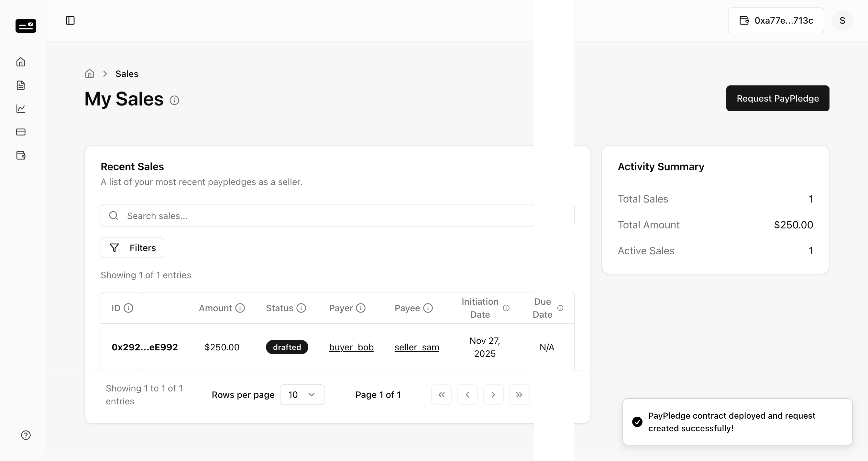The width and height of the screenshot is (868, 461).
Task: Click the Page 1 of 1 label
Action: (378, 395)
